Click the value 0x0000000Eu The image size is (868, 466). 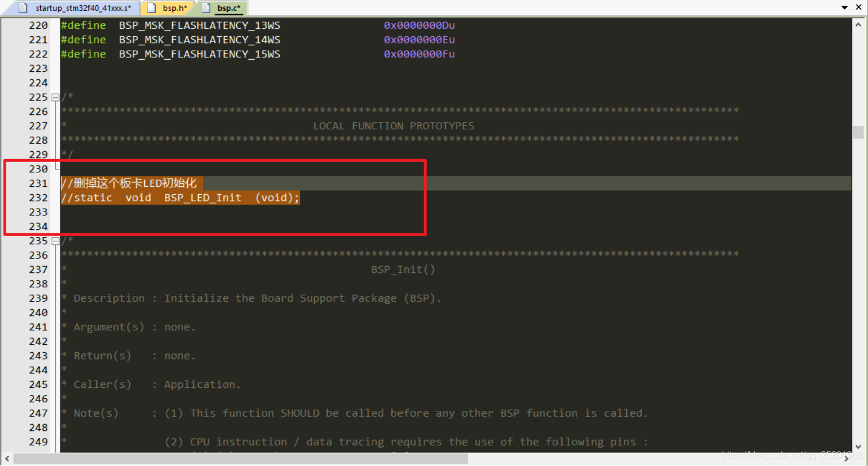click(419, 40)
